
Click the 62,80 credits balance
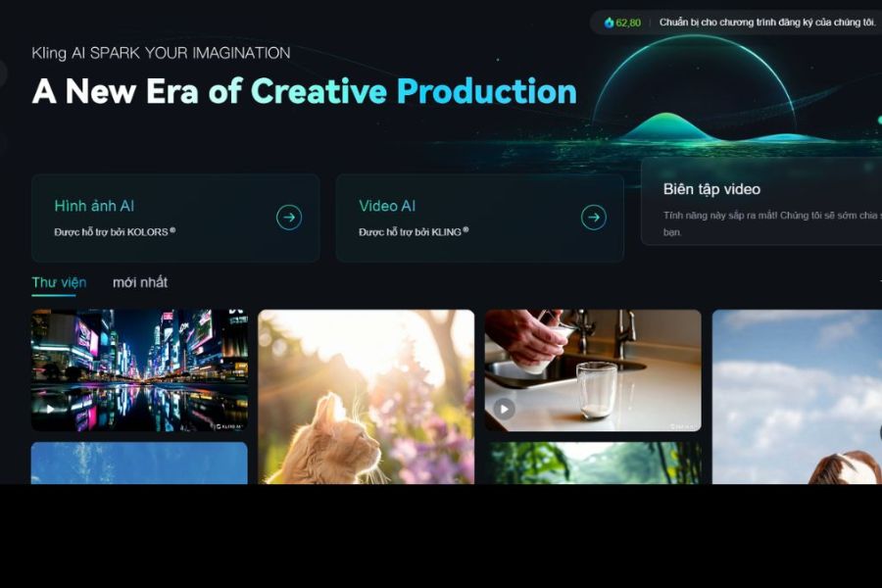click(x=628, y=23)
